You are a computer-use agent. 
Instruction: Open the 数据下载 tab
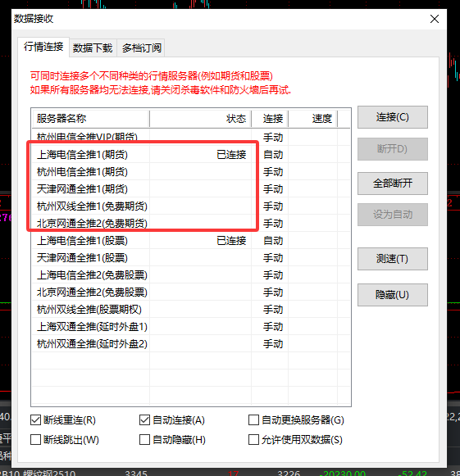click(93, 48)
